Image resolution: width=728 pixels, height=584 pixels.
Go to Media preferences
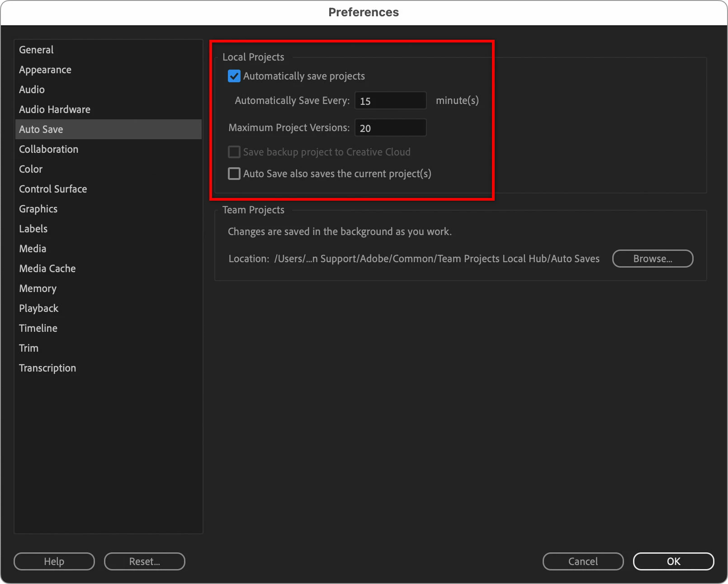pyautogui.click(x=109, y=249)
